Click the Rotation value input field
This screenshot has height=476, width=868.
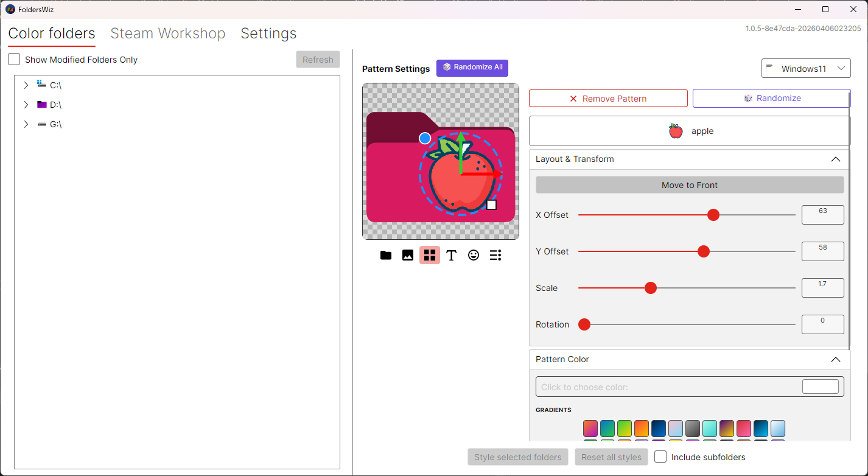tap(822, 324)
